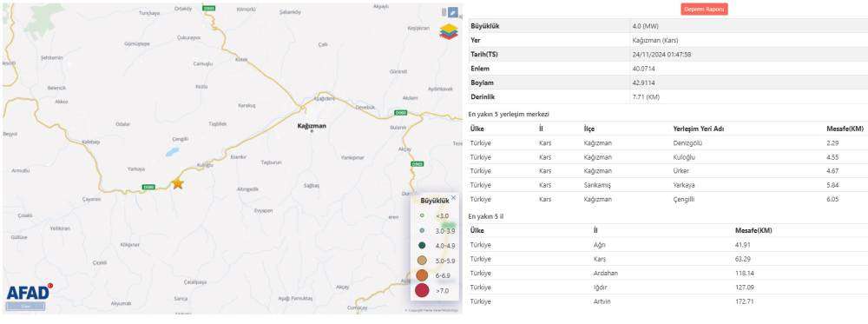Click the orange earthquake epicenter star

tap(177, 183)
